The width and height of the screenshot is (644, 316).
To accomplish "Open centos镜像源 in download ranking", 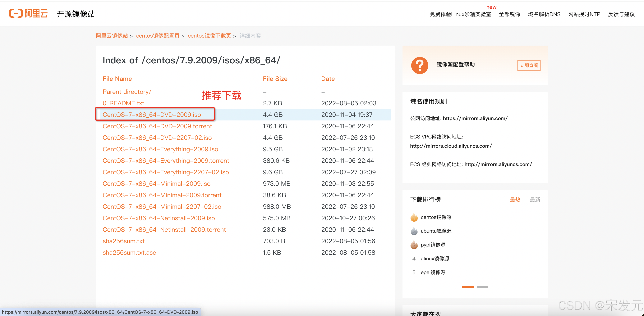I will click(x=436, y=217).
